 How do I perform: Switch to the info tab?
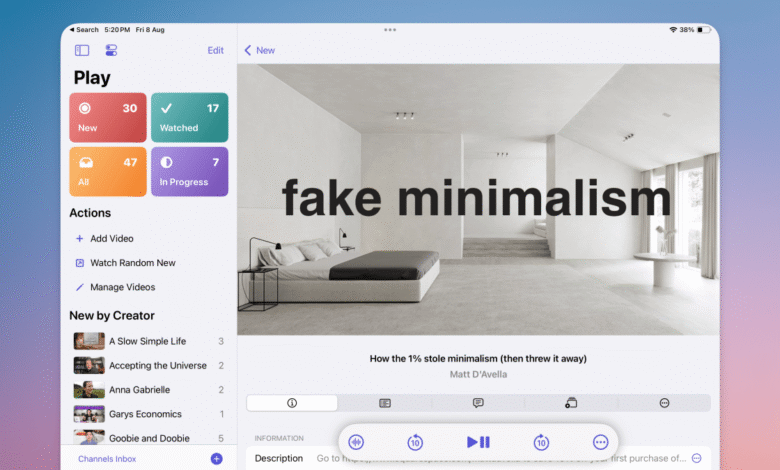click(292, 403)
